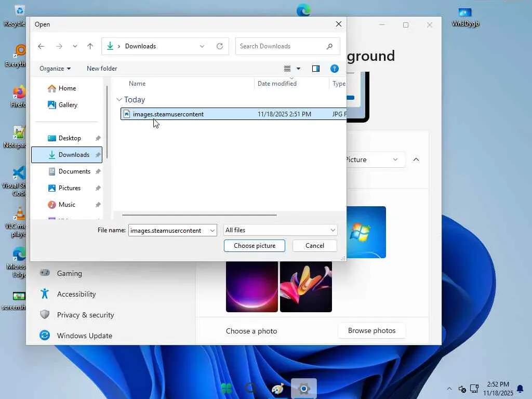
Task: Open Privacy & security in Settings
Action: tap(86, 315)
